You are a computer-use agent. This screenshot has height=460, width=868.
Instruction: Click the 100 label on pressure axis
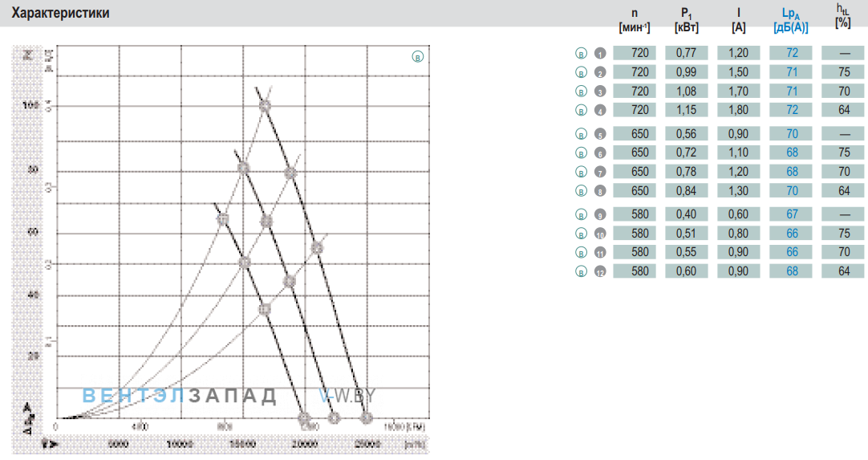point(30,104)
